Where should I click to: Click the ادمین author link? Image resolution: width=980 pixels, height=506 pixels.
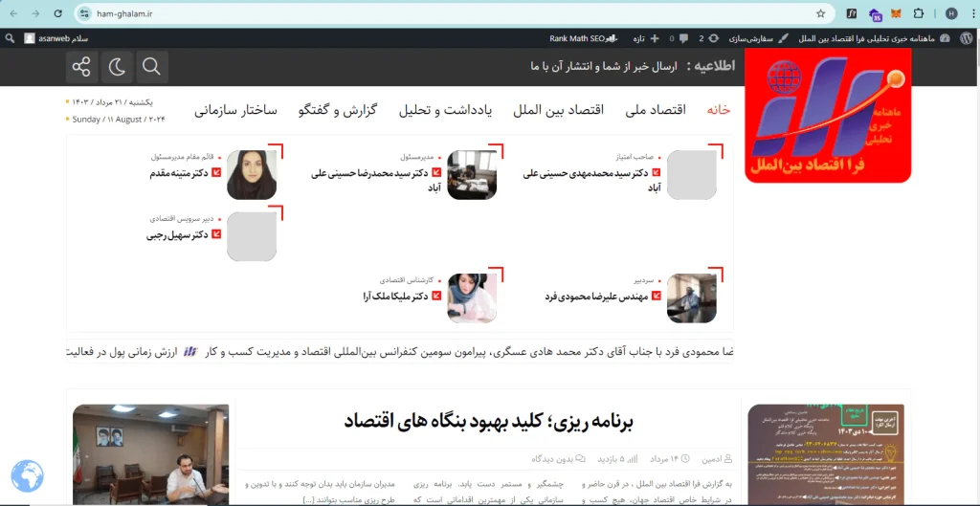[x=717, y=458]
